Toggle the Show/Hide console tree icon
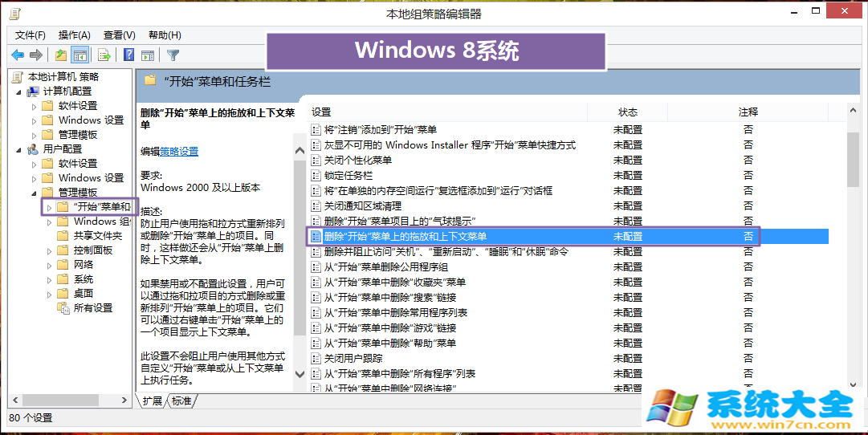 pos(80,55)
